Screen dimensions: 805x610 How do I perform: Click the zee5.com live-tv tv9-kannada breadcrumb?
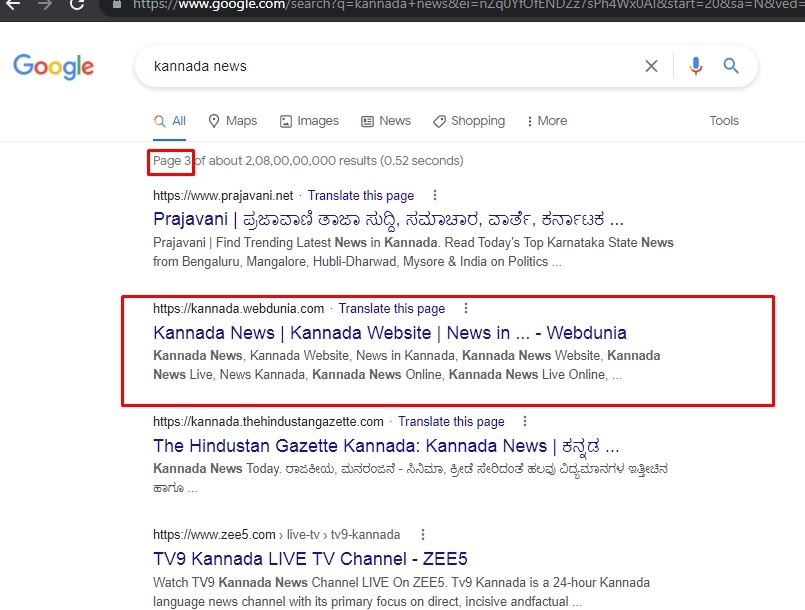276,535
